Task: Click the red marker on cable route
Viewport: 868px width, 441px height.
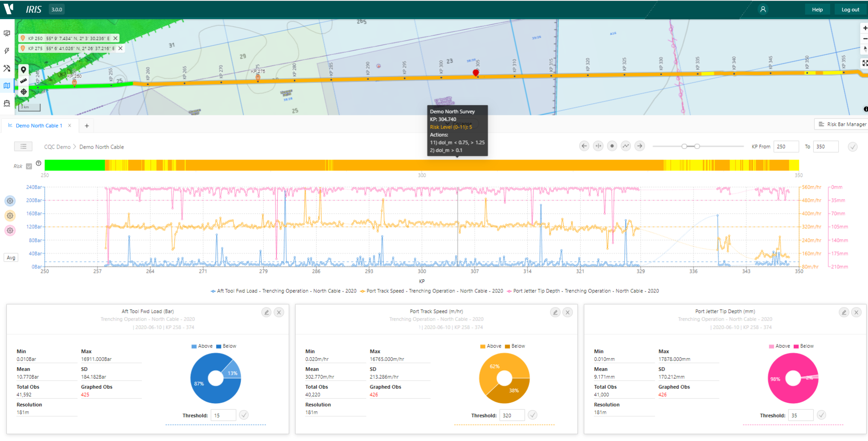Action: coord(476,72)
